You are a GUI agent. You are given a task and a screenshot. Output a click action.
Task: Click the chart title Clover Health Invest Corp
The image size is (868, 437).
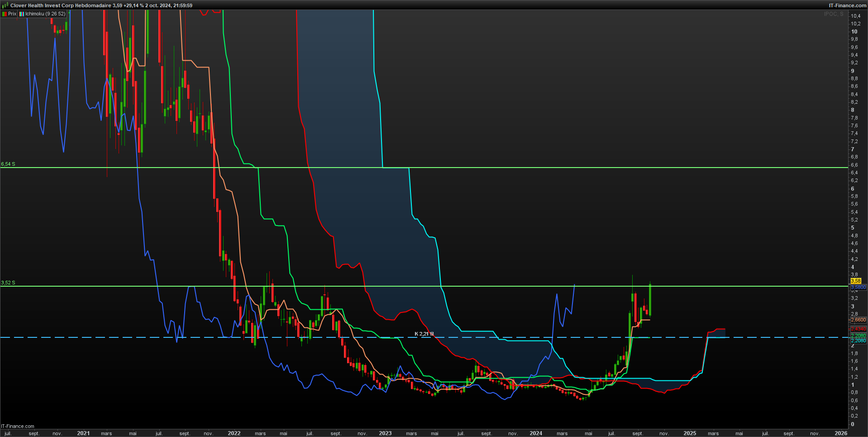pos(42,5)
